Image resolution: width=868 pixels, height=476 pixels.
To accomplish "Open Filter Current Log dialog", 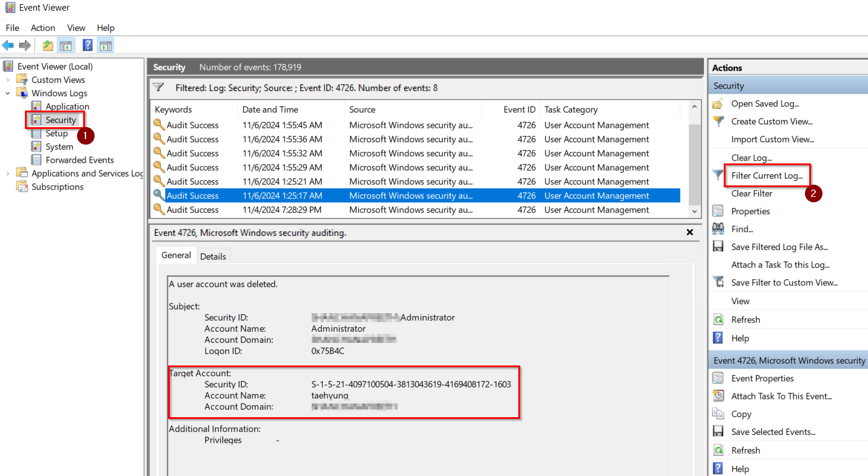I will (x=767, y=175).
